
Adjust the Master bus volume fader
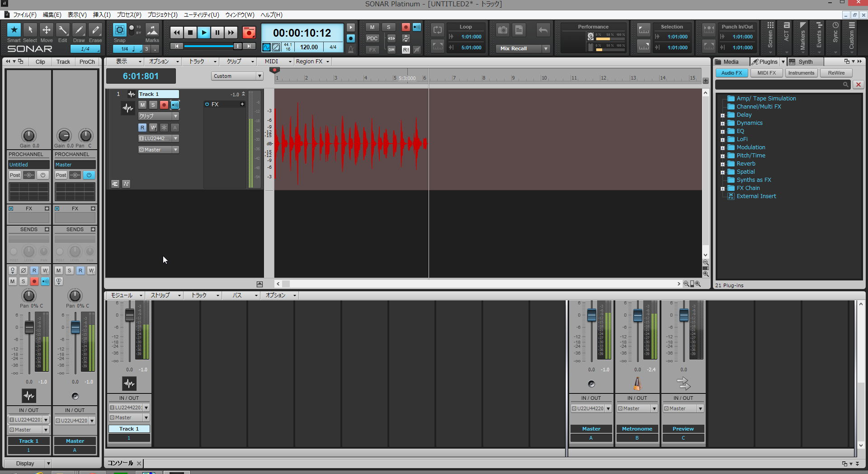pyautogui.click(x=591, y=315)
